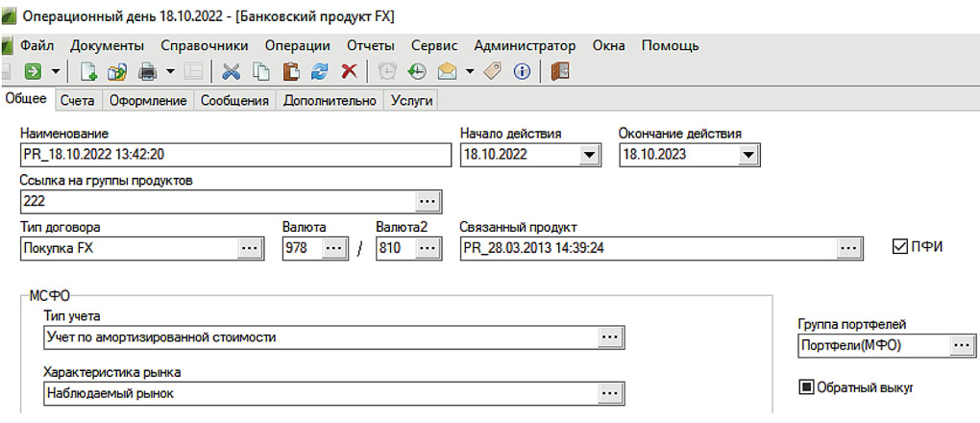Switch to the Оформление tab

click(x=147, y=100)
